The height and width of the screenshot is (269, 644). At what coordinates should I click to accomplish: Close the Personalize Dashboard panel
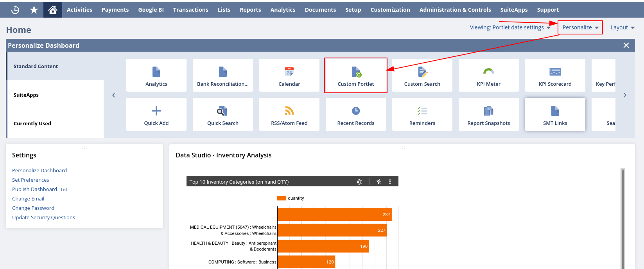(626, 45)
